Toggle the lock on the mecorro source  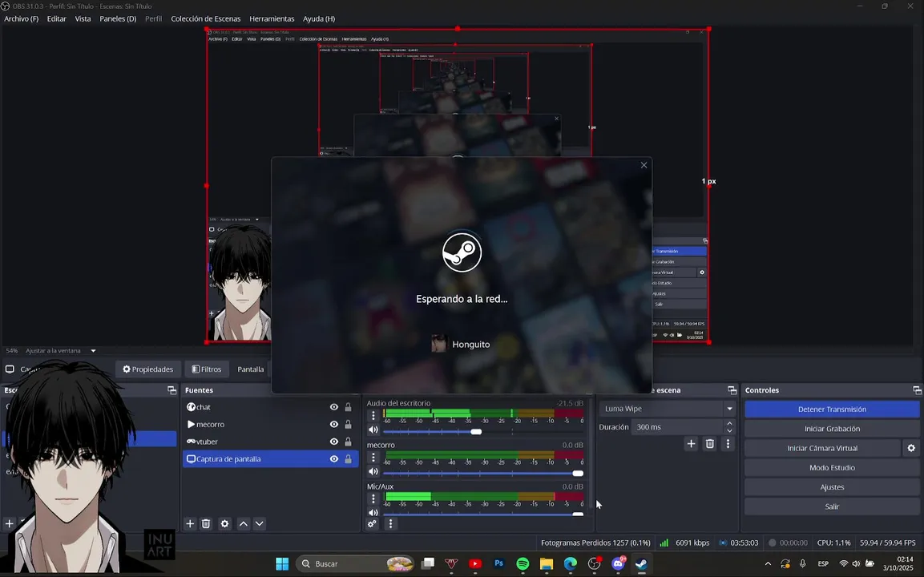[349, 425]
